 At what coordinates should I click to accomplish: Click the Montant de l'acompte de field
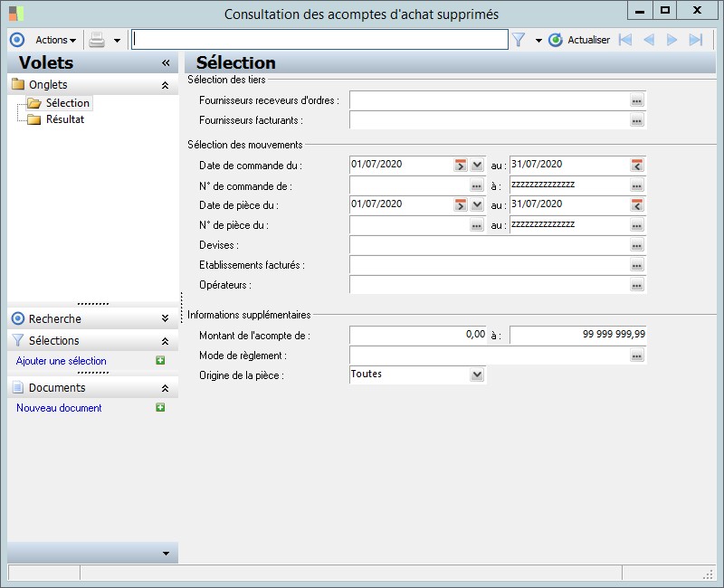pos(418,335)
